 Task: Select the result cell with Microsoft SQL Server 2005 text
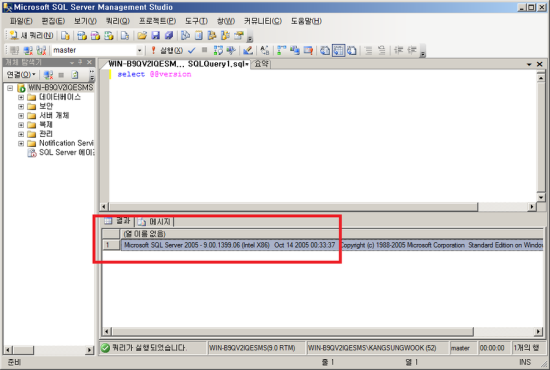tap(331, 245)
